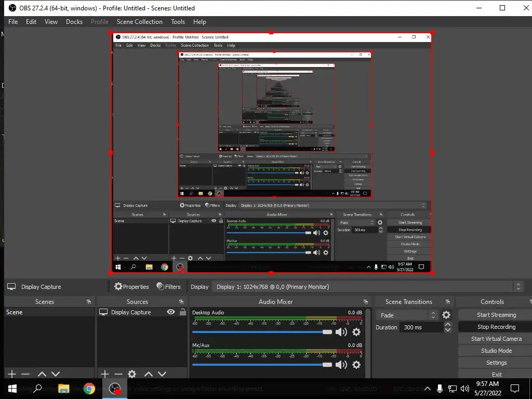Decrease transition duration with down arrow
Viewport: 532px width, 399px height.
pyautogui.click(x=447, y=330)
